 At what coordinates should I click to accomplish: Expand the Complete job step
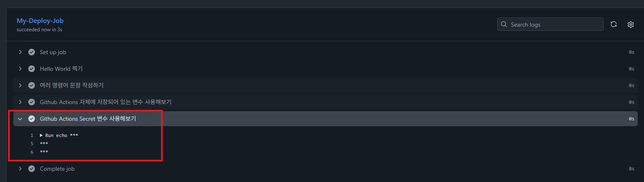20,169
